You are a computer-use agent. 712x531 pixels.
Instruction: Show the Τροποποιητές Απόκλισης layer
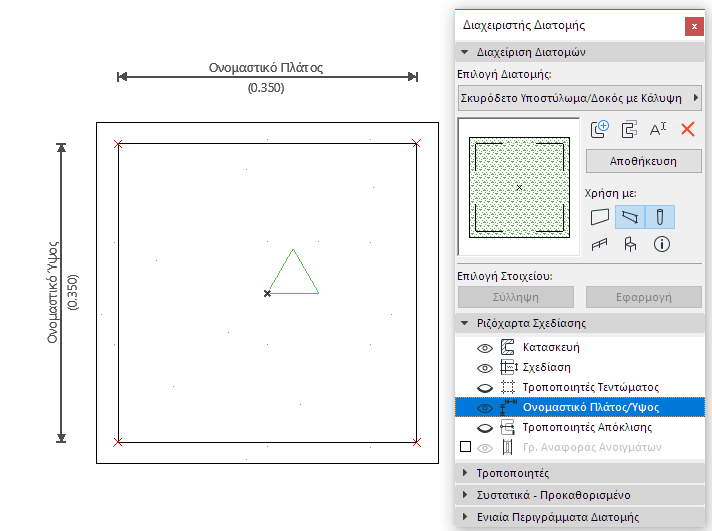point(485,428)
